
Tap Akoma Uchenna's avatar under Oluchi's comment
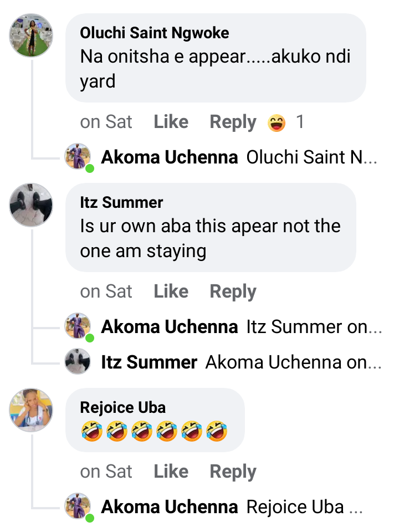pos(78,157)
